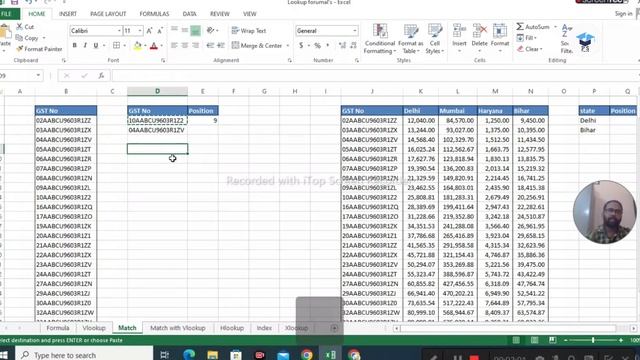This screenshot has height=360, width=640.
Task: Open File Explorer from taskbar
Action: coord(213,355)
